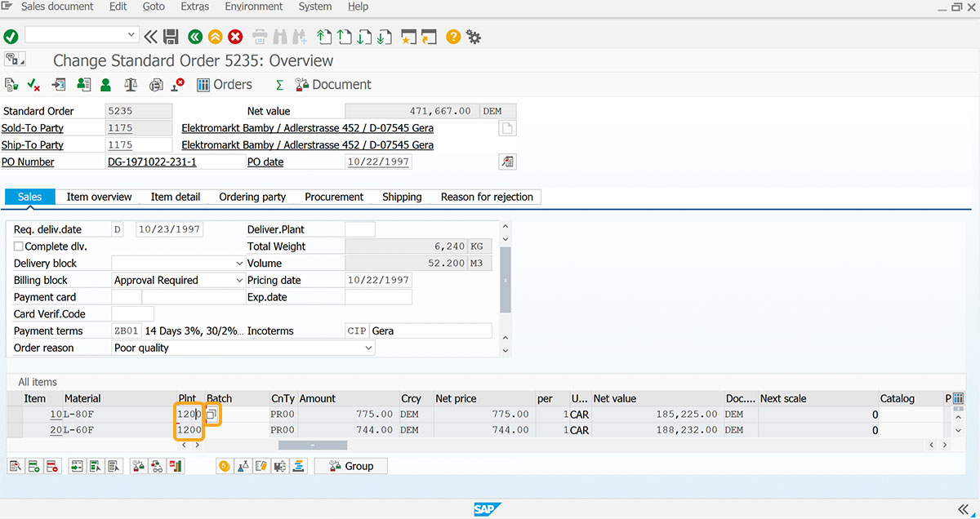Screen dimensions: 980x519
Task: Select the row marker for item 20
Action: tap(14, 430)
